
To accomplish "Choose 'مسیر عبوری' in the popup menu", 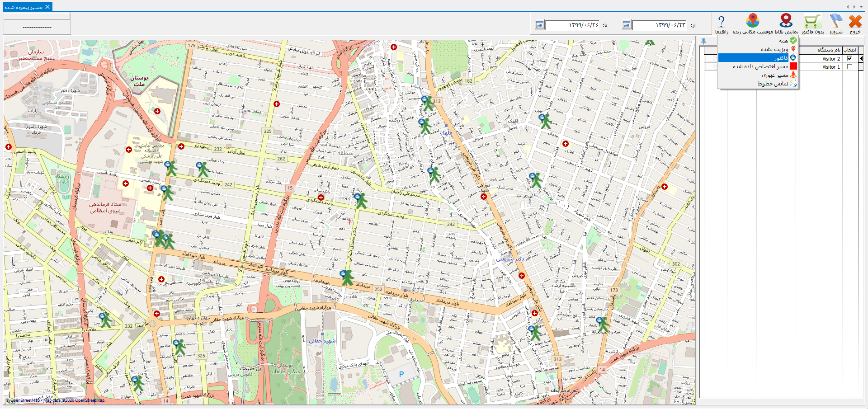I will [775, 75].
